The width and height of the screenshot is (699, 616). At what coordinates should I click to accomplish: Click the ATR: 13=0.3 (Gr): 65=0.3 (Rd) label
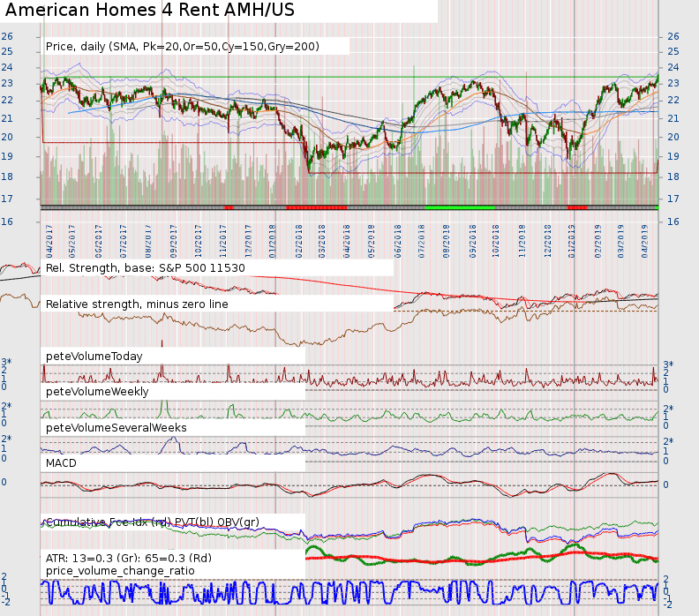(128, 558)
